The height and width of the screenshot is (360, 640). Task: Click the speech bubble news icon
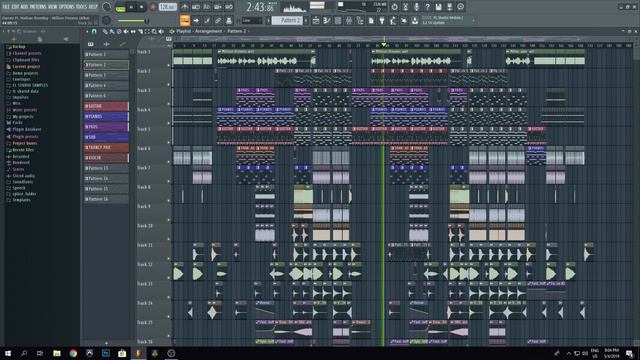point(460,7)
